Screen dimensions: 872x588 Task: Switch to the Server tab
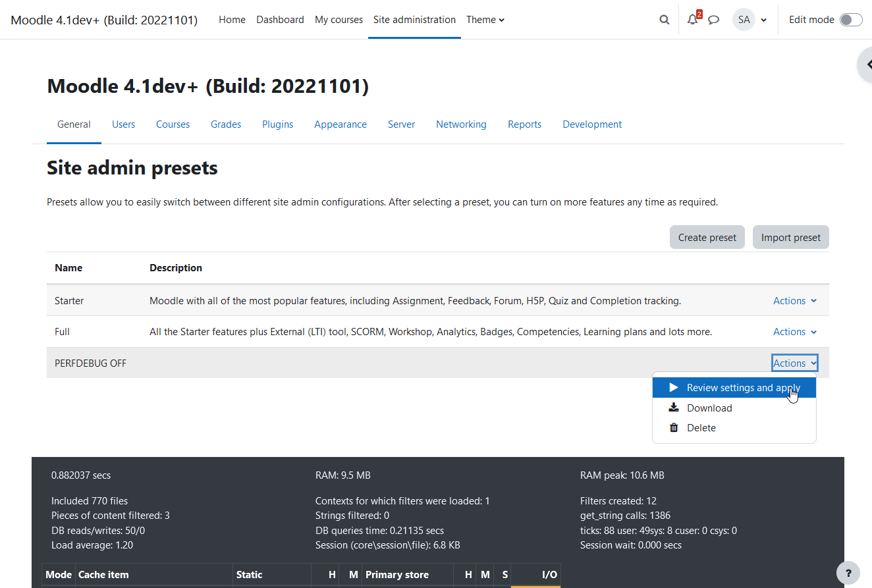click(401, 124)
